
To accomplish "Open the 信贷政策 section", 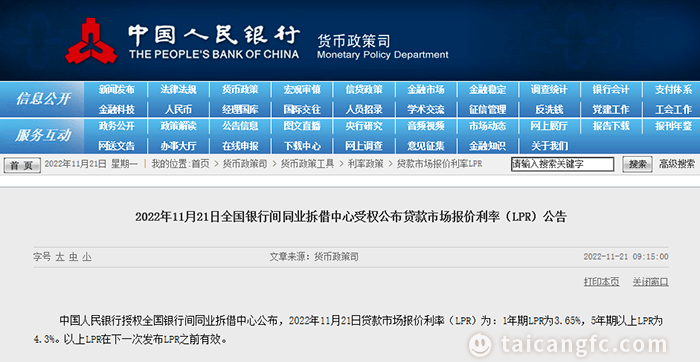I will click(x=364, y=90).
